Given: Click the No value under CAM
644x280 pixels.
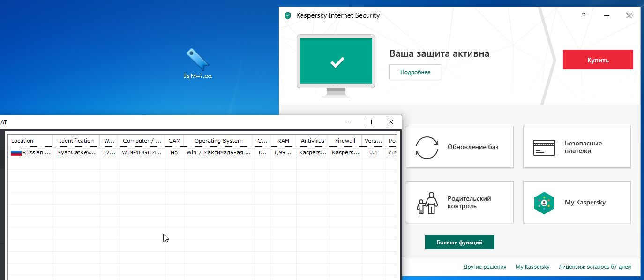Looking at the screenshot, I should tap(174, 152).
